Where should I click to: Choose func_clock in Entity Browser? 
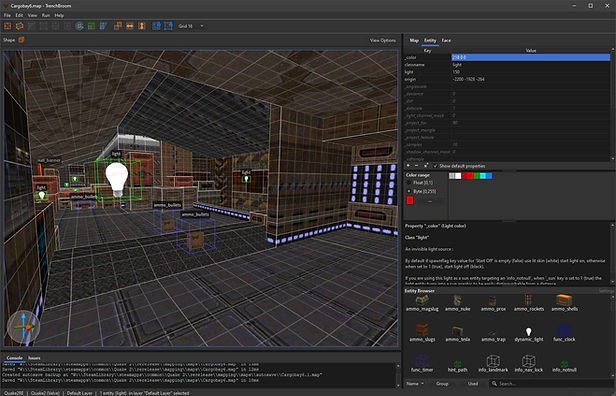pos(565,333)
